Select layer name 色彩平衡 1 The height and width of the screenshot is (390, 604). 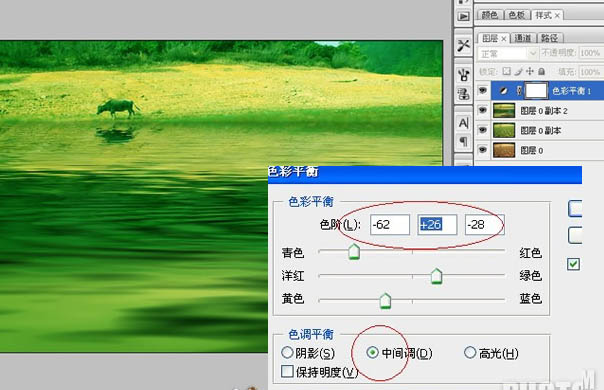(x=572, y=91)
